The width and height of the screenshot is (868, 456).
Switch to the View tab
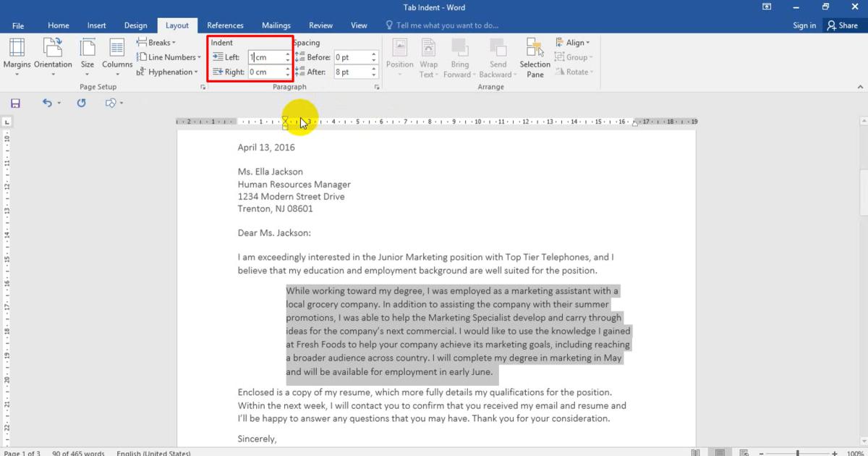click(x=359, y=25)
